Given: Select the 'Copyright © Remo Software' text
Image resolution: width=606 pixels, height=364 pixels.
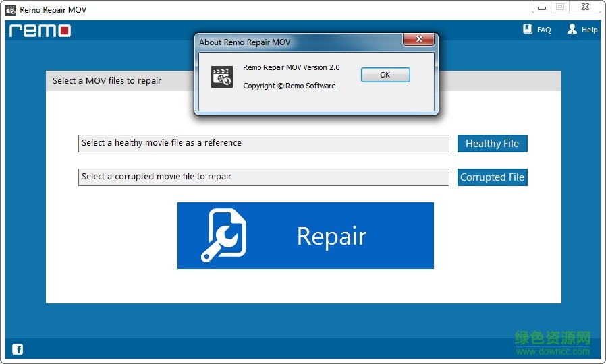Looking at the screenshot, I should pos(289,86).
